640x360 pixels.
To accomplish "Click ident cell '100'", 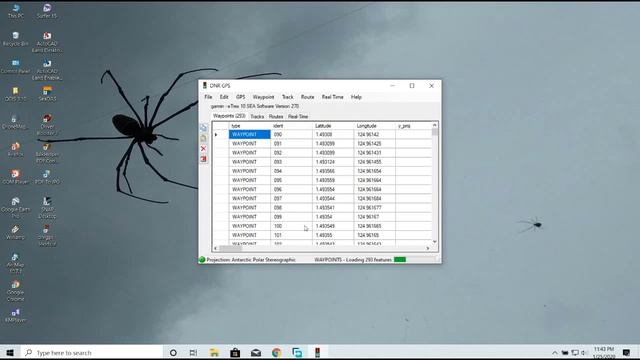I will 291,226.
